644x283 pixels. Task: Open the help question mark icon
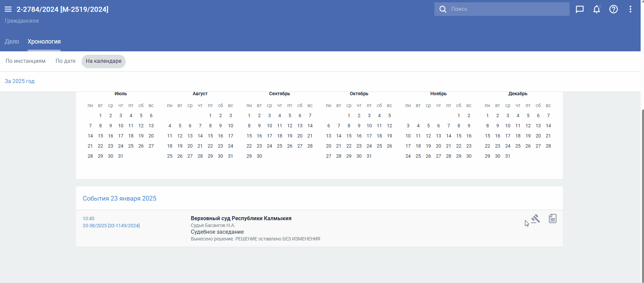point(614,9)
